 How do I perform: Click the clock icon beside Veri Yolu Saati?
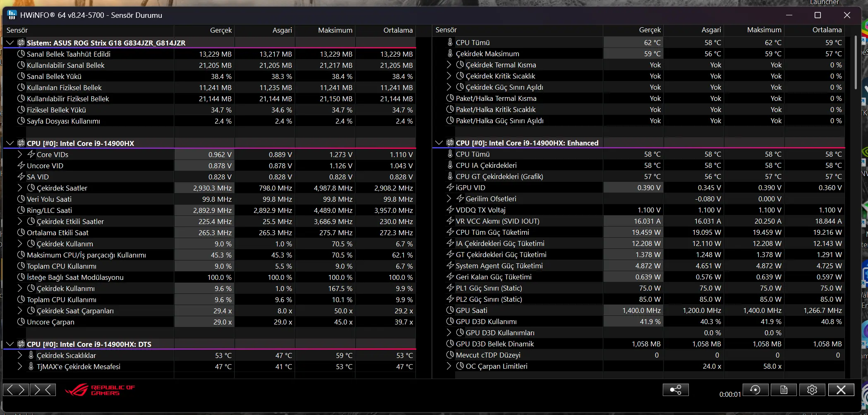(21, 199)
